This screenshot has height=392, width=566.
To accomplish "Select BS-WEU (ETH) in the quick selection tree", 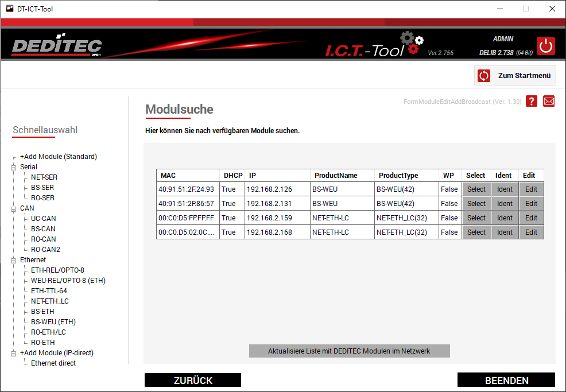I will 53,322.
